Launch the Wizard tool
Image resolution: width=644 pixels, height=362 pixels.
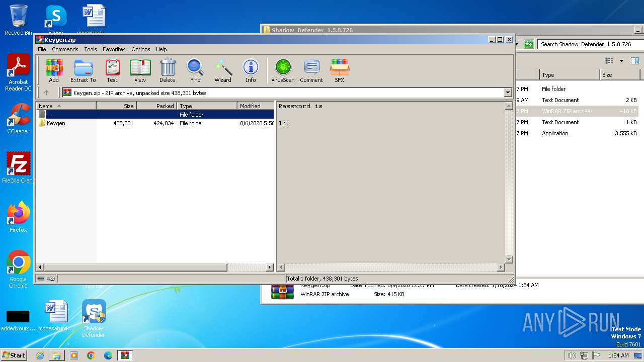point(223,70)
